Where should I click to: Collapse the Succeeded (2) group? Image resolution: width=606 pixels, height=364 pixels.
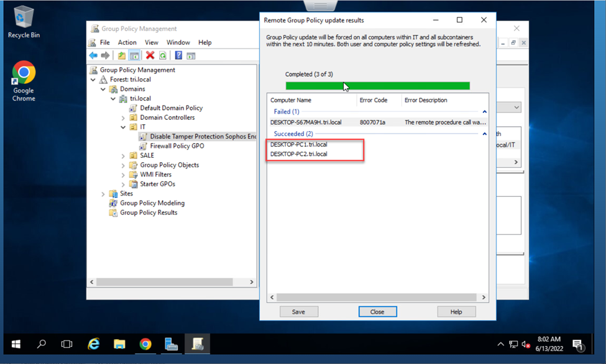click(484, 134)
